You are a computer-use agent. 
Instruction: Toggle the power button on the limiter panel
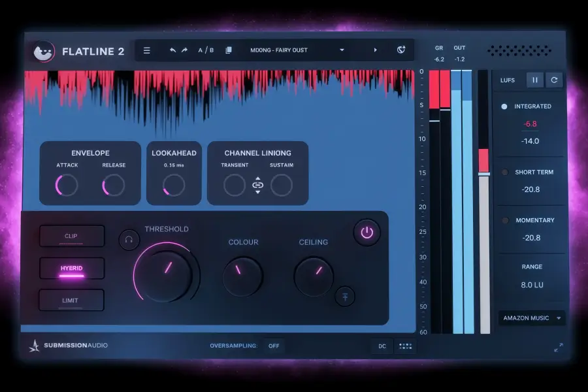(x=367, y=233)
